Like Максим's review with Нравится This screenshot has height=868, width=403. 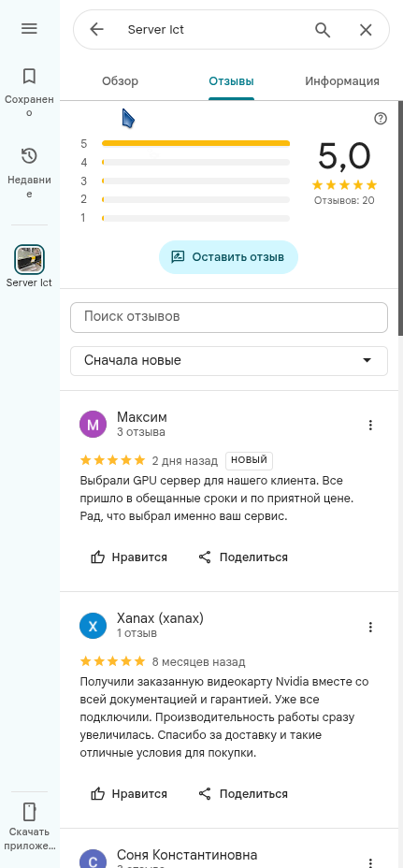(x=129, y=557)
